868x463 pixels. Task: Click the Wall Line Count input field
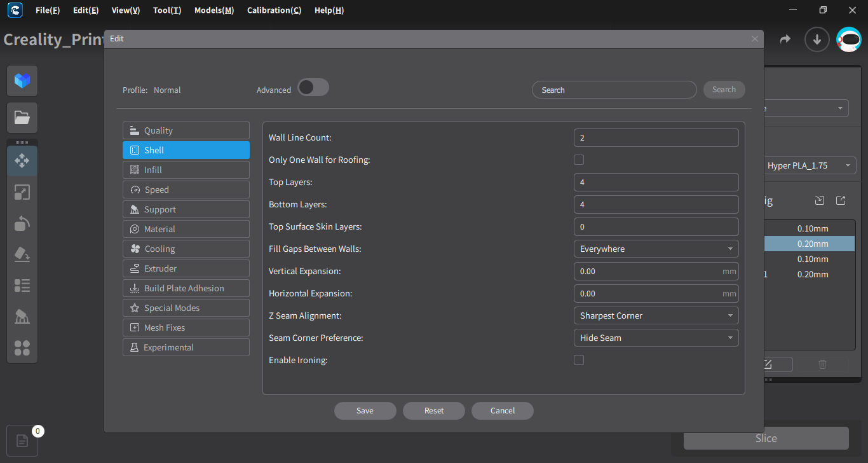point(656,137)
